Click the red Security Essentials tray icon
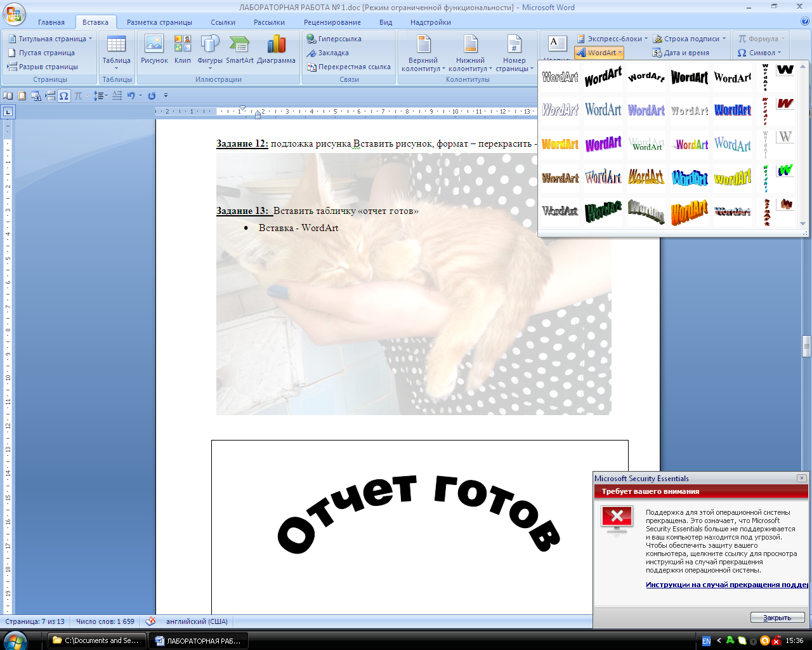The width and height of the screenshot is (812, 650). (x=777, y=640)
